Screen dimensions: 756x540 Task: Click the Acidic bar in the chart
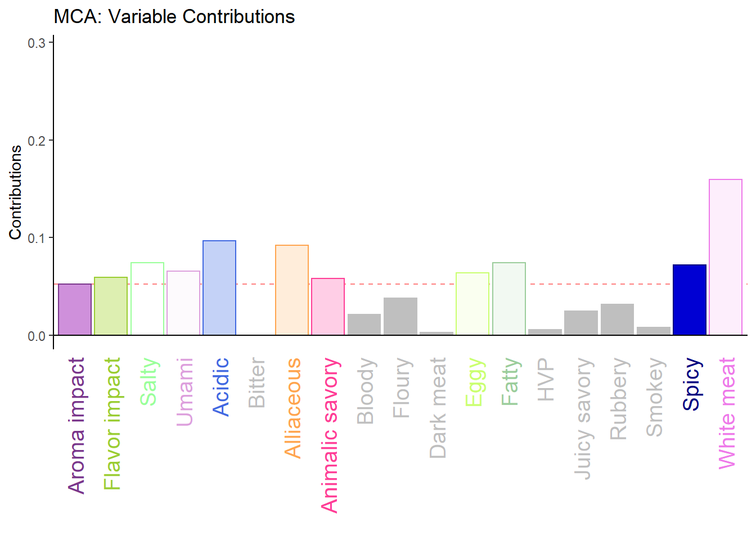pyautogui.click(x=219, y=288)
